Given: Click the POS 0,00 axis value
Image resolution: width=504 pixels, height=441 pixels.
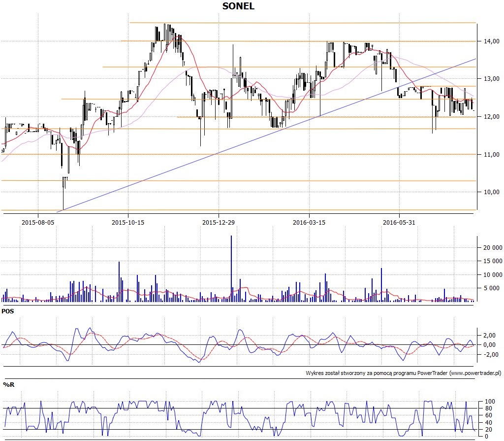Looking at the screenshot, I should [489, 345].
